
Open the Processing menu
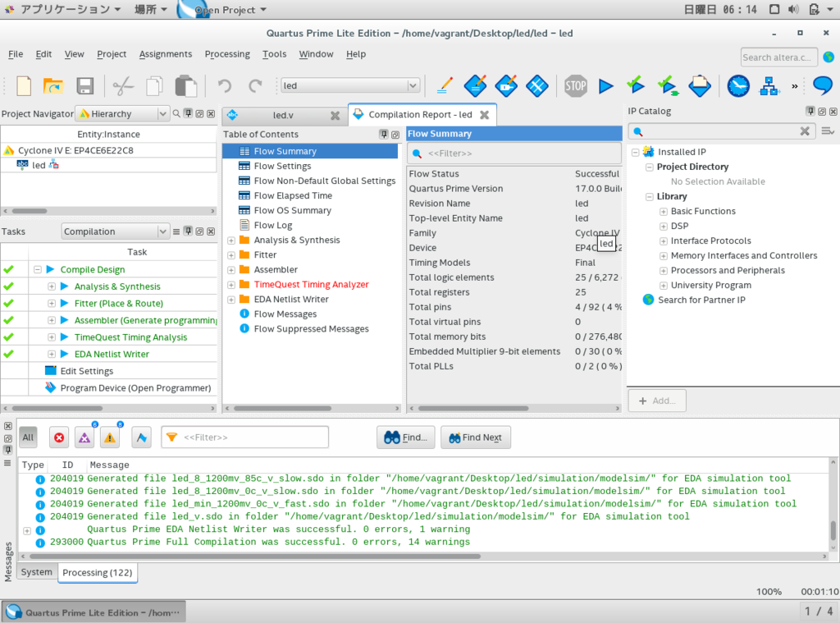tap(227, 54)
